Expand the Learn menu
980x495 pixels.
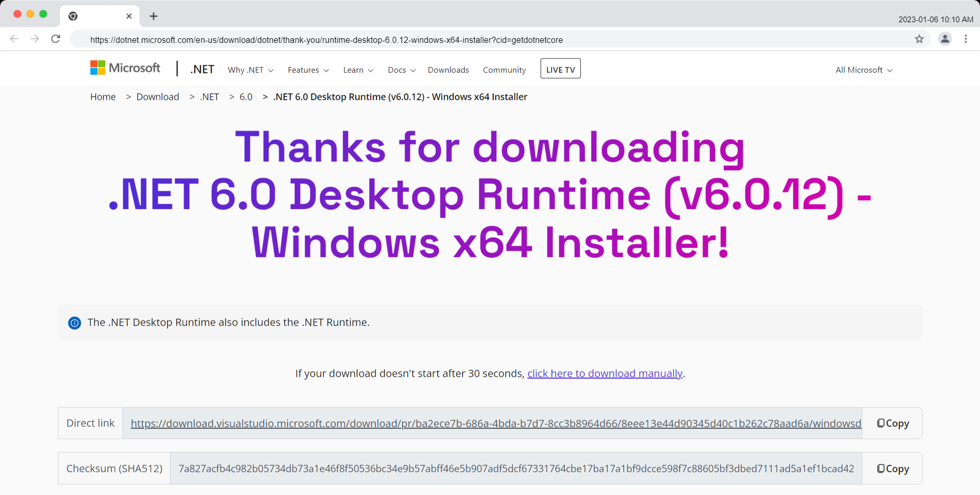point(358,70)
